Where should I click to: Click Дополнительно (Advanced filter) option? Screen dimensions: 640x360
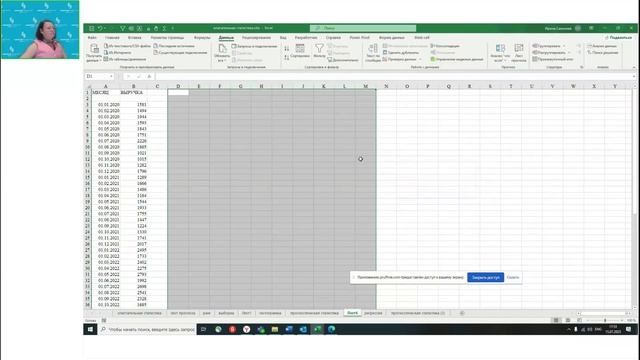tap(343, 60)
